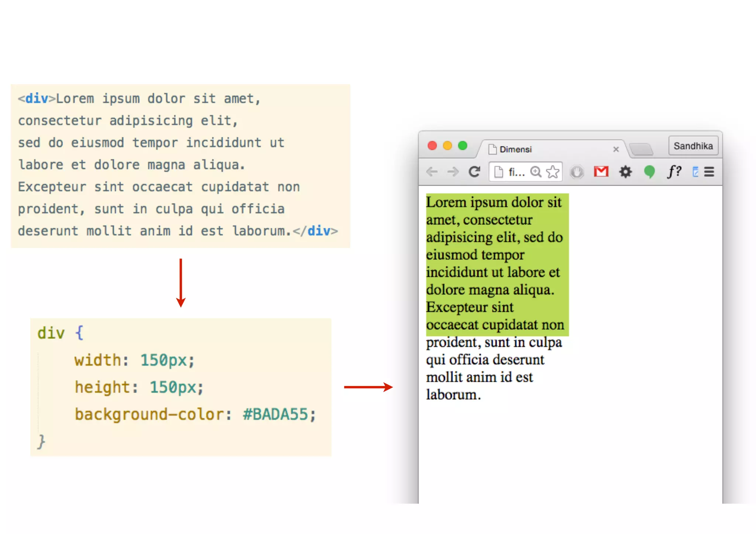
Task: Click the browser forward arrow
Action: click(x=453, y=172)
